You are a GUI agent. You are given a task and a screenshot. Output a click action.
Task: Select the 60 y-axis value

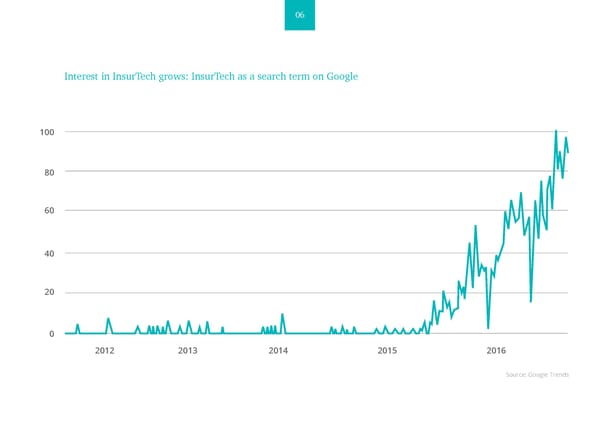pos(50,211)
